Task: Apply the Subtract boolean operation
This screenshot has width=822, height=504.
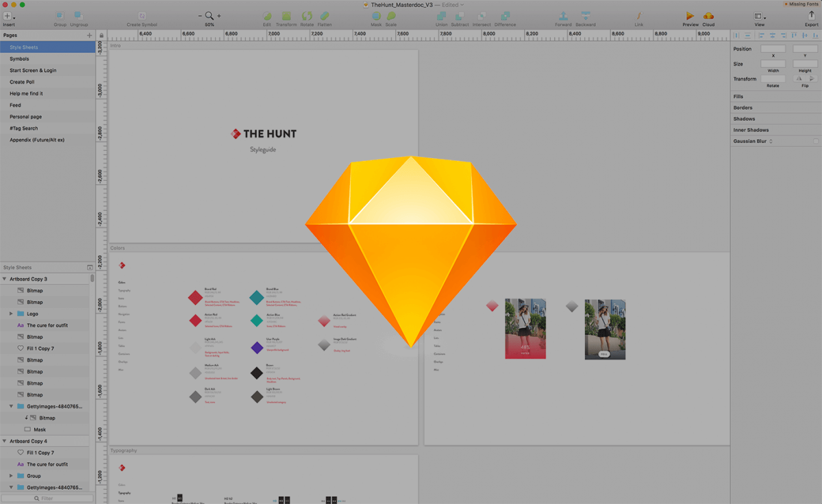Action: [x=460, y=16]
